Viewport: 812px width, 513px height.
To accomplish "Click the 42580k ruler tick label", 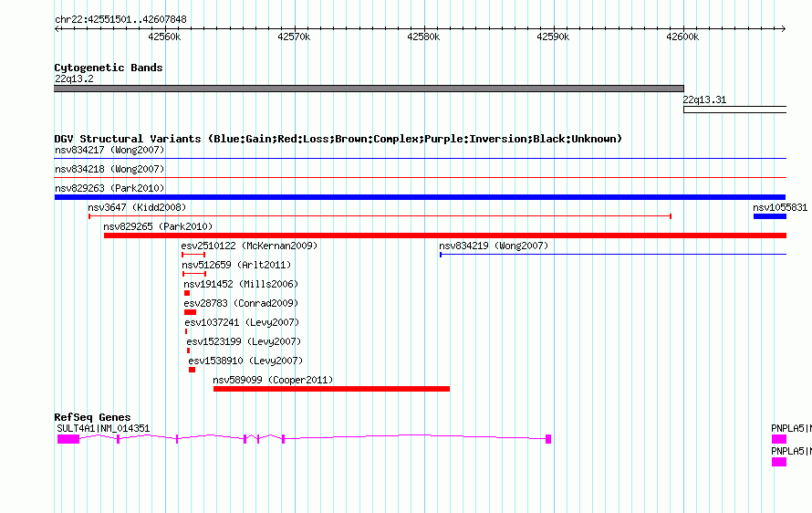I will click(x=423, y=37).
